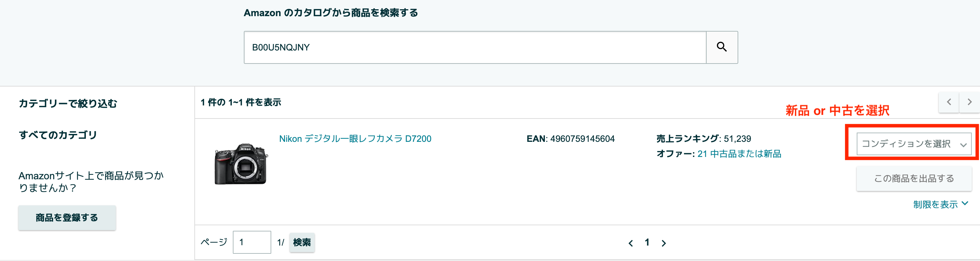Screen dimensions: 980x261
Task: Click bottom pagination previous arrow
Action: tap(630, 243)
